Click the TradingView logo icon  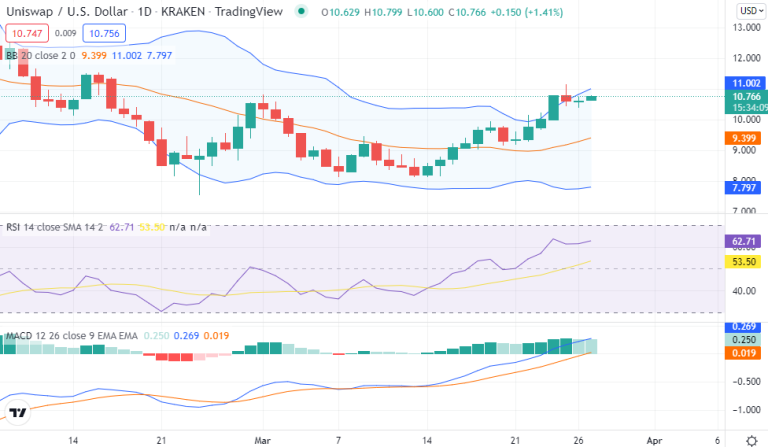[17, 413]
